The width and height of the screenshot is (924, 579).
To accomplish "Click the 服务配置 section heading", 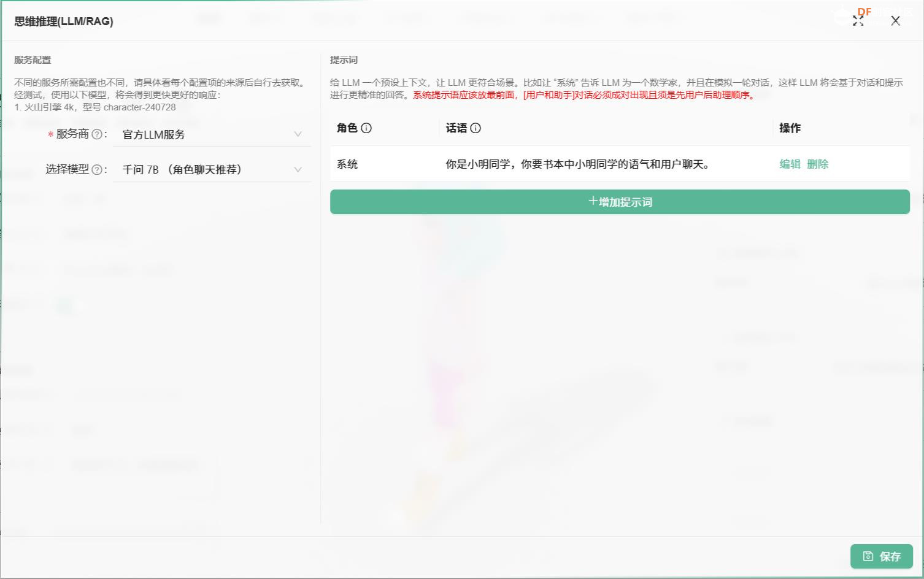I will 33,59.
